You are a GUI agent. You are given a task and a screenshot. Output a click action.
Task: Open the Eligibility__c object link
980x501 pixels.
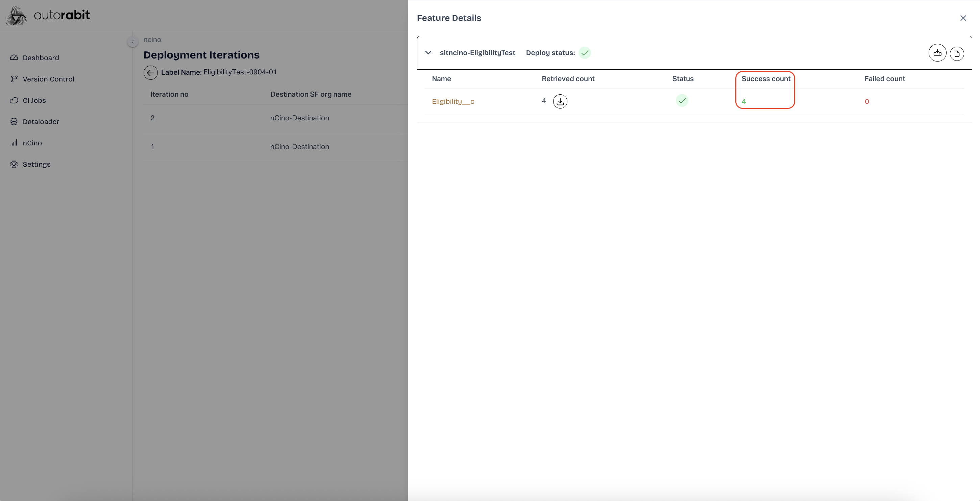click(453, 101)
